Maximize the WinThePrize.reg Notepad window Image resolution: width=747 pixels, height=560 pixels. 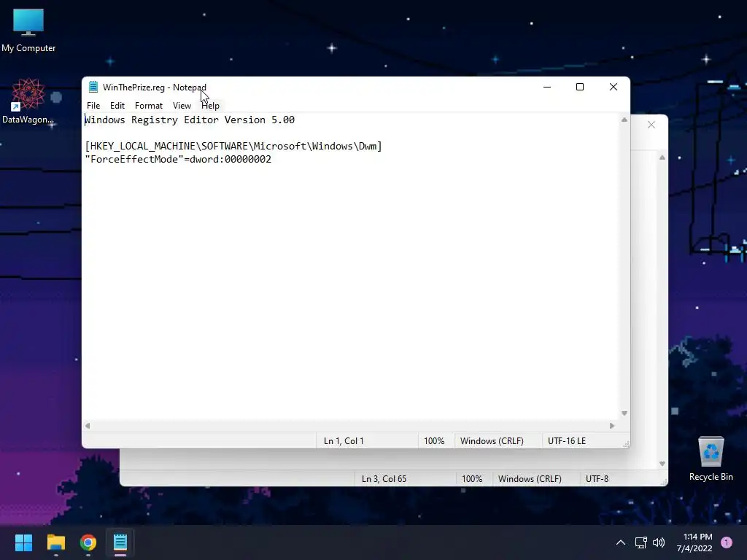(x=580, y=87)
